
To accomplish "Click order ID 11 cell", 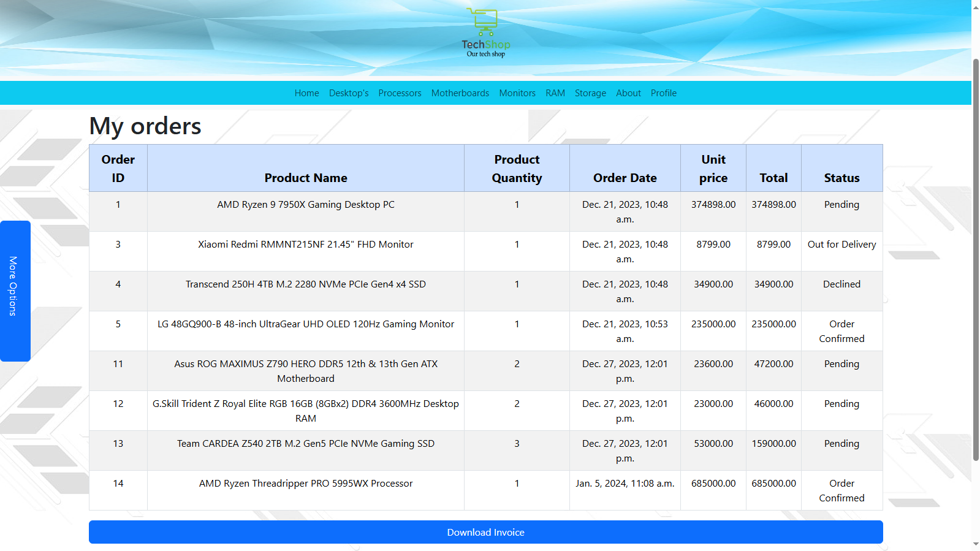I will coord(118,371).
